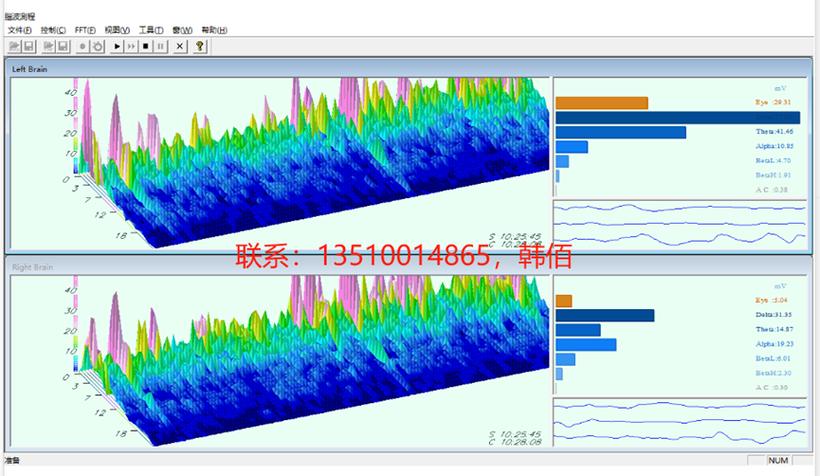Click the orange Eye bar in Left Brain
The width and height of the screenshot is (820, 476).
(x=602, y=103)
